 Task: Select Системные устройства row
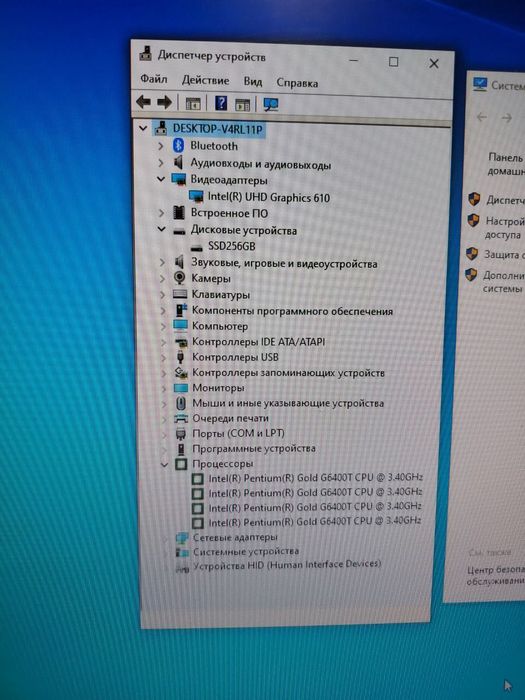pyautogui.click(x=246, y=552)
